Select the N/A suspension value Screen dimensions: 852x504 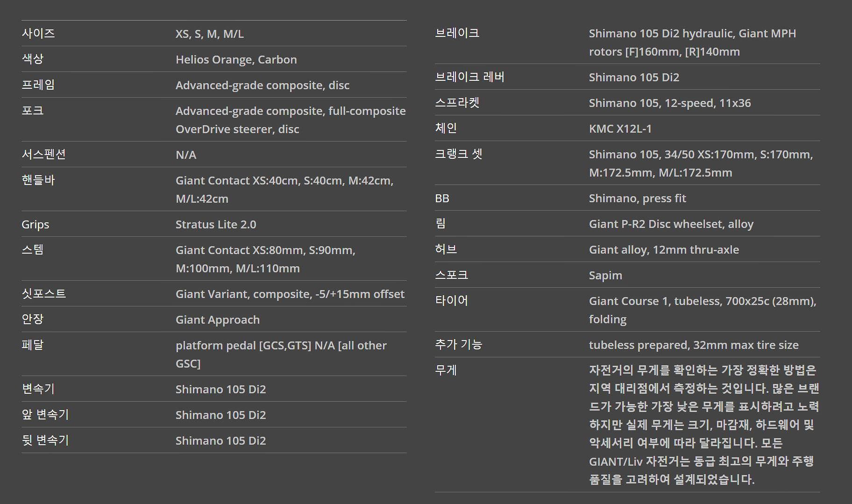[x=186, y=155]
